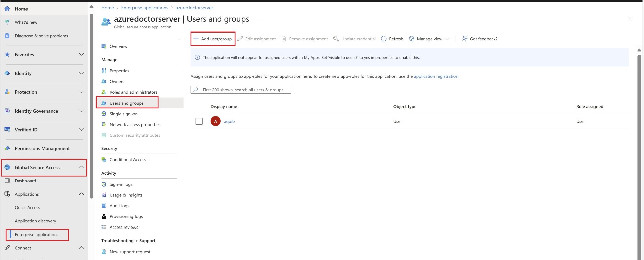Click the Single sign-on icon

tap(104, 114)
